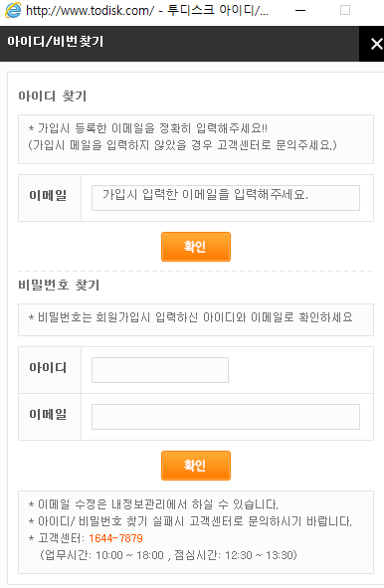Click the 1644-7879 customer center number

click(x=115, y=538)
